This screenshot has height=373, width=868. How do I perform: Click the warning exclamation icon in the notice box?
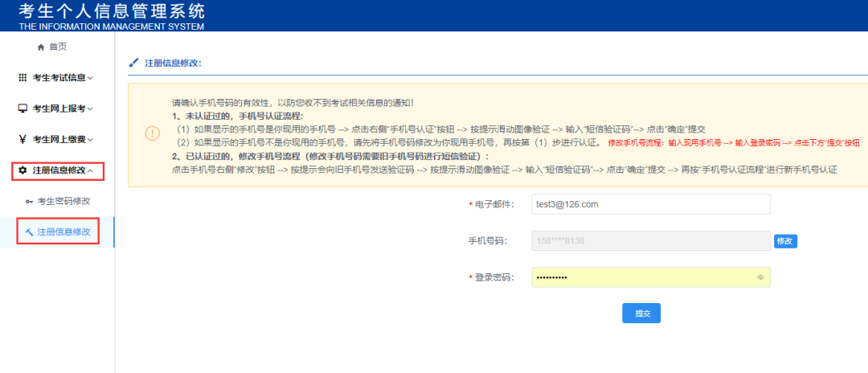(x=152, y=134)
